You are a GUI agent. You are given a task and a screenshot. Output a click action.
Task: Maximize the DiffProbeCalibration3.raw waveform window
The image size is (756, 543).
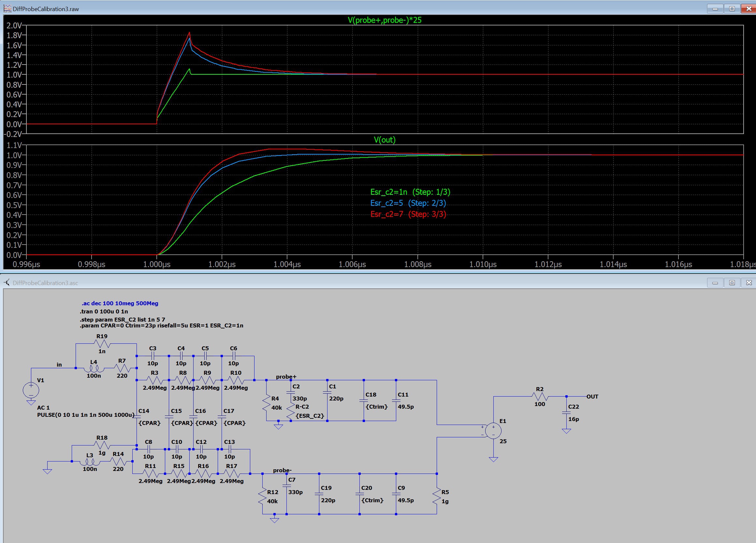tap(732, 9)
